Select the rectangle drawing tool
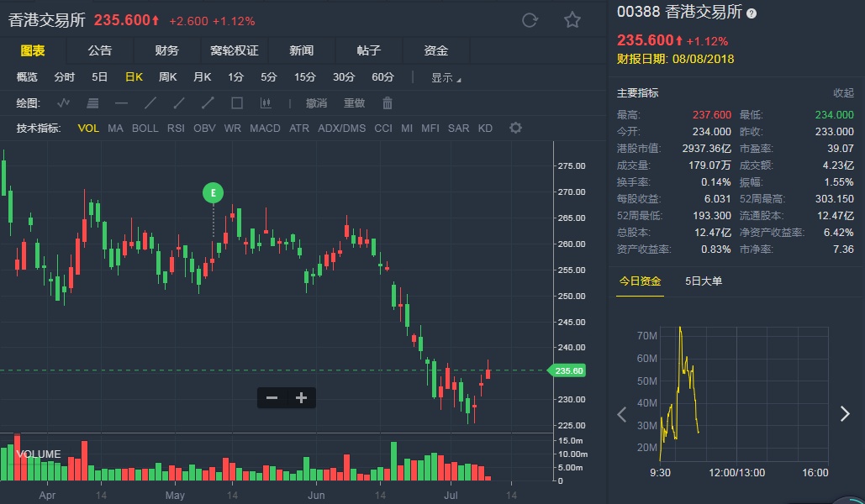The height and width of the screenshot is (504, 865). (237, 103)
